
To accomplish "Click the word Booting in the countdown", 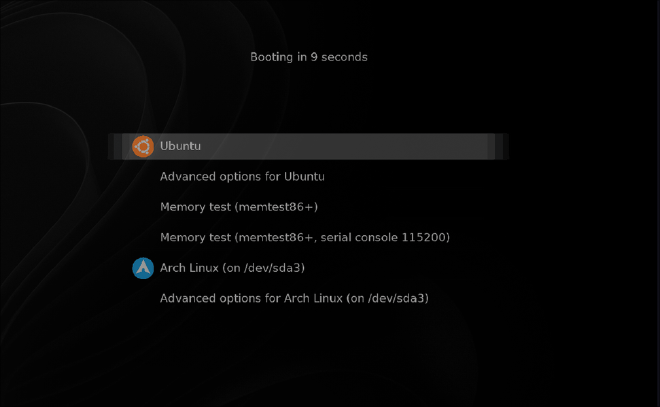I will tap(271, 57).
